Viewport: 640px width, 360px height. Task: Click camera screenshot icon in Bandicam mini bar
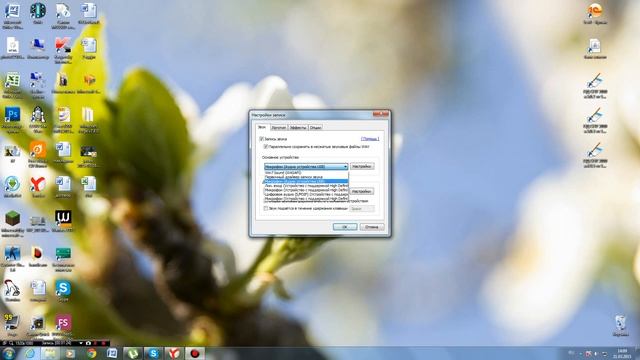(x=88, y=343)
